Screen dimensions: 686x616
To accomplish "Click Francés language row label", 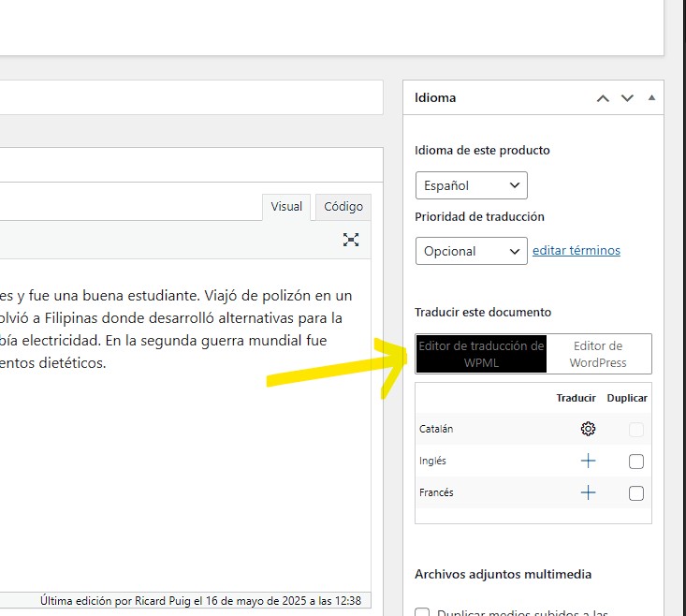I will point(436,492).
